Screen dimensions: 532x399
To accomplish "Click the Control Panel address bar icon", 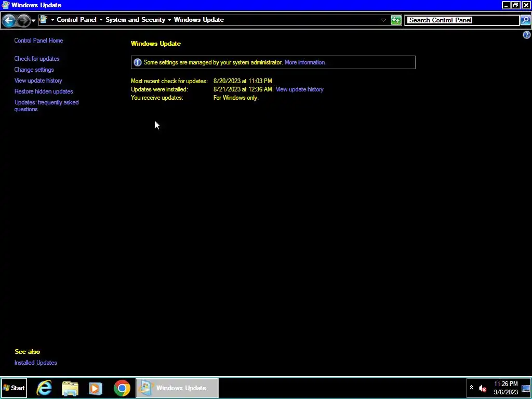I will click(x=43, y=19).
